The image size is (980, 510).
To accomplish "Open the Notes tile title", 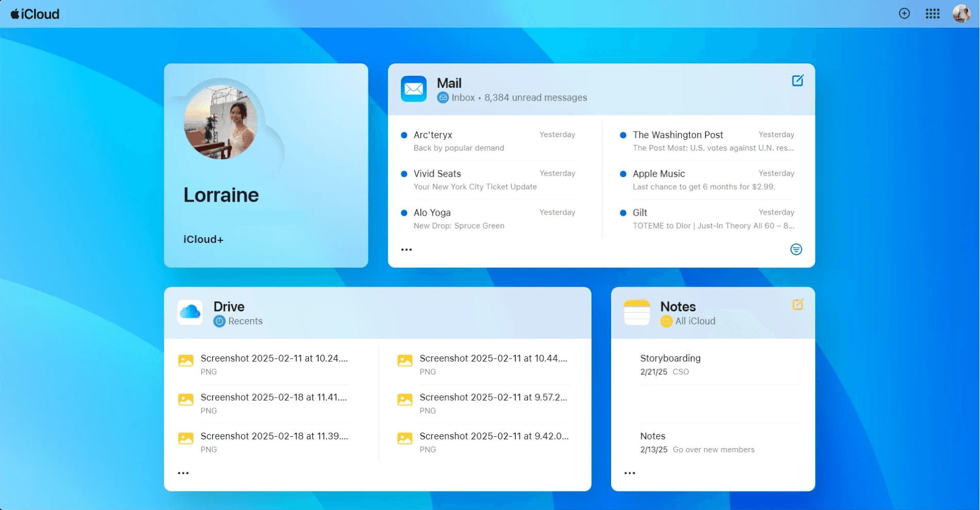I will click(x=678, y=306).
